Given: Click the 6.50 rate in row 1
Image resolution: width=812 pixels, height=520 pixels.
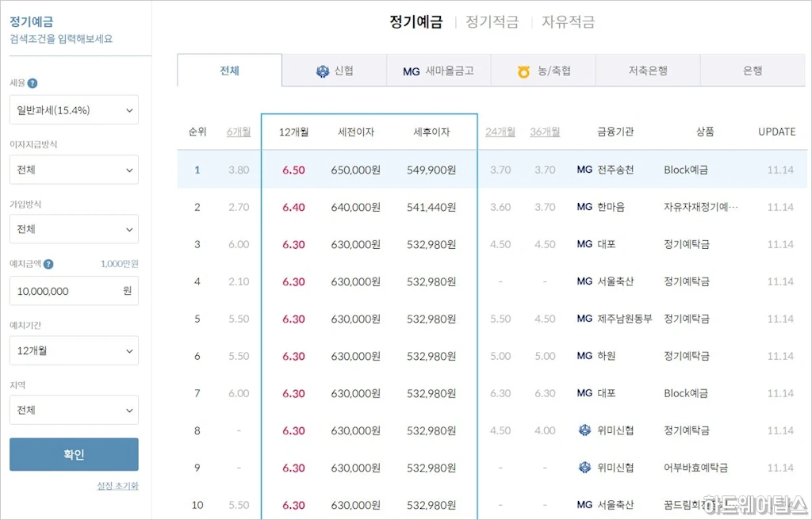Looking at the screenshot, I should [293, 170].
